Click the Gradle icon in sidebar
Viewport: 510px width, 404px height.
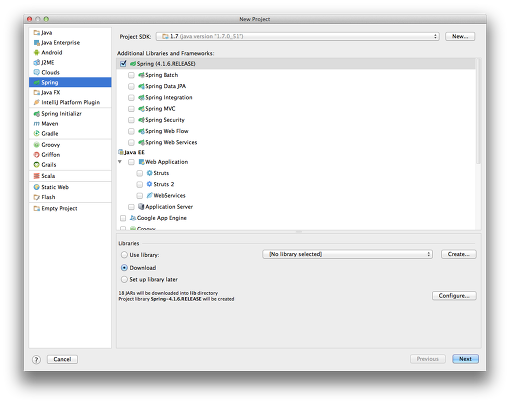tap(37, 134)
